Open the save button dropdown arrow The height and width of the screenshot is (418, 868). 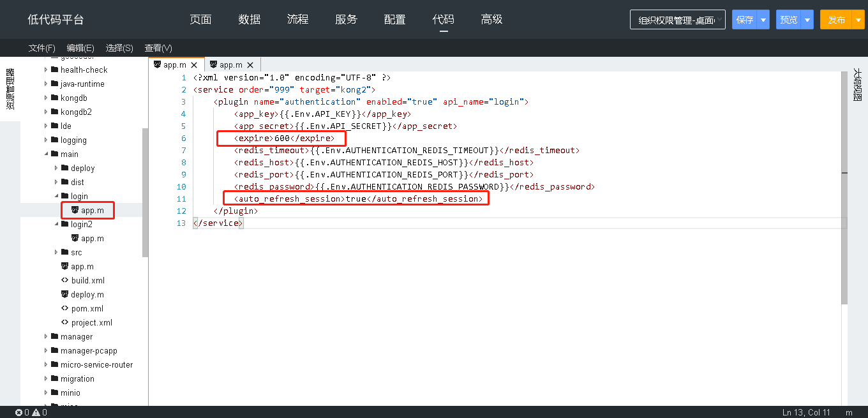(763, 20)
